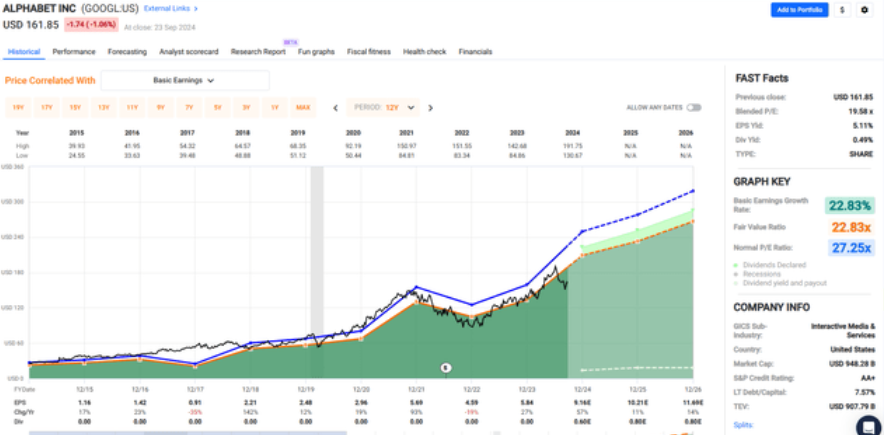Click the Normal P/E Ratio 27.25x swatch
The image size is (884, 435).
tap(851, 248)
